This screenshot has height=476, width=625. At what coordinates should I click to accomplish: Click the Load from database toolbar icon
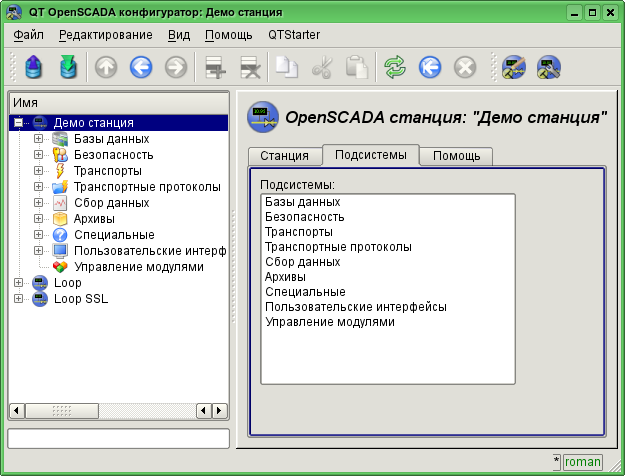(33, 67)
